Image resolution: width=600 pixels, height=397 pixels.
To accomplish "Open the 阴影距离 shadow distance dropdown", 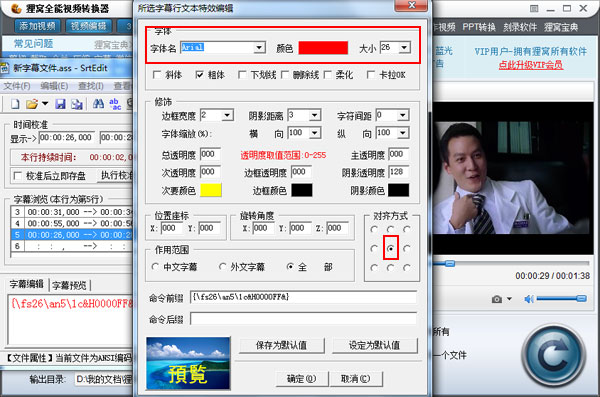I will click(x=315, y=115).
